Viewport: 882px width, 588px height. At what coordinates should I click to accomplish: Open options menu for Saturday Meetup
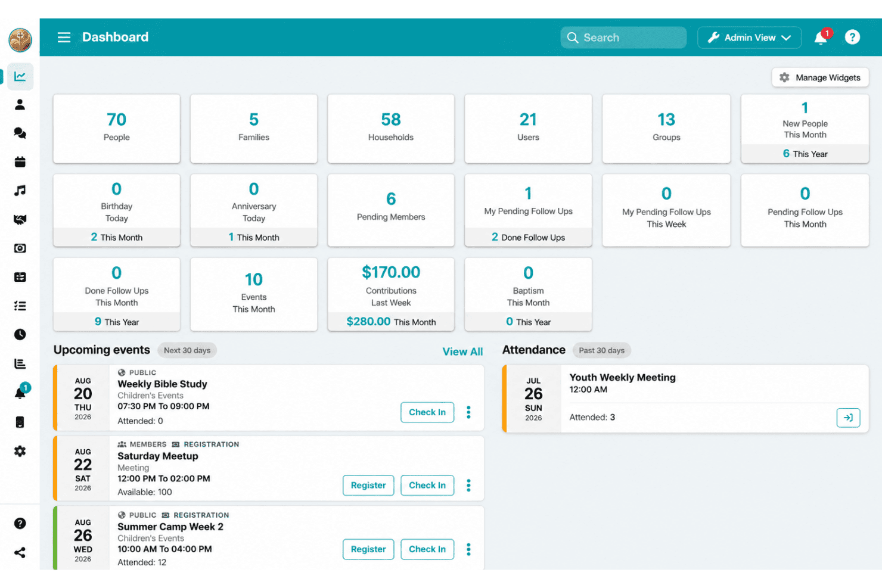[x=468, y=485]
